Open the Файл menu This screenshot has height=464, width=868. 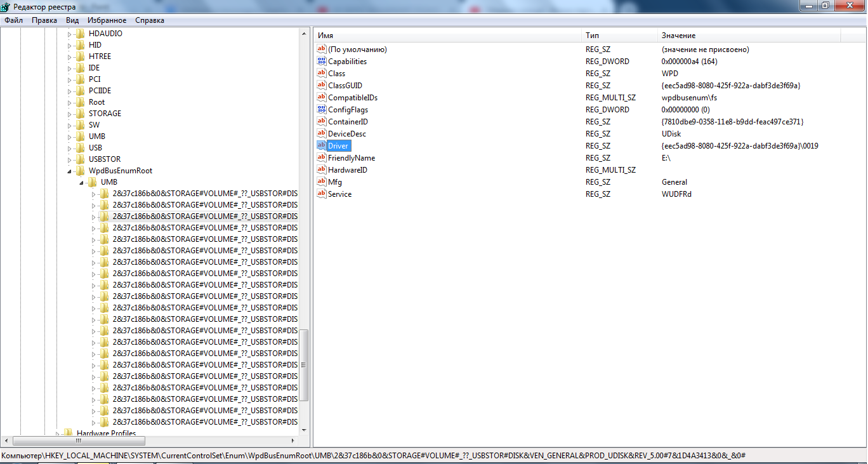13,20
